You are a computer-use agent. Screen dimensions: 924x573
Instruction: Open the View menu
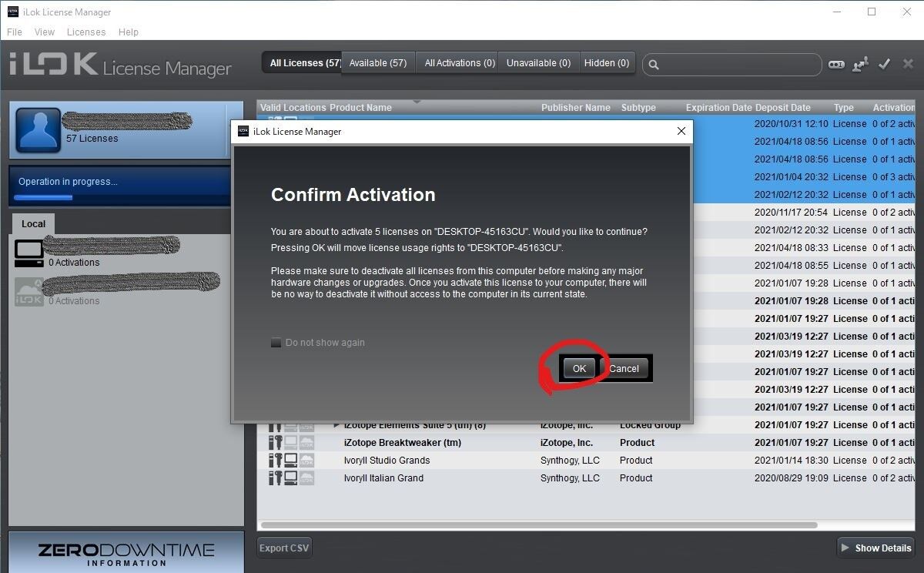tap(45, 32)
